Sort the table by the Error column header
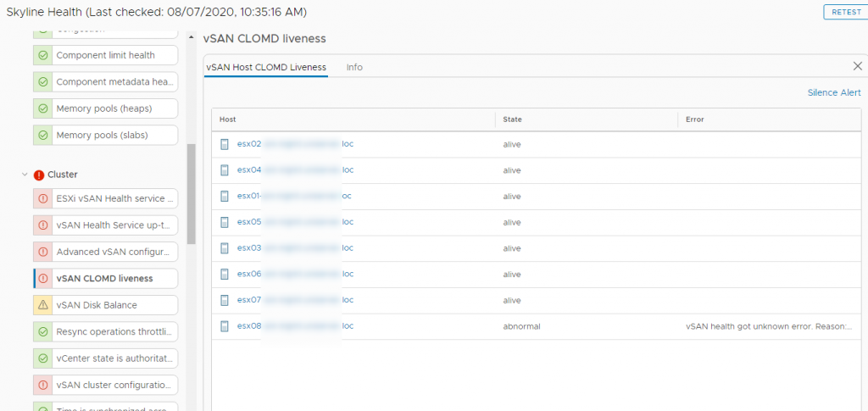Viewport: 868px width, 411px height. [x=695, y=119]
